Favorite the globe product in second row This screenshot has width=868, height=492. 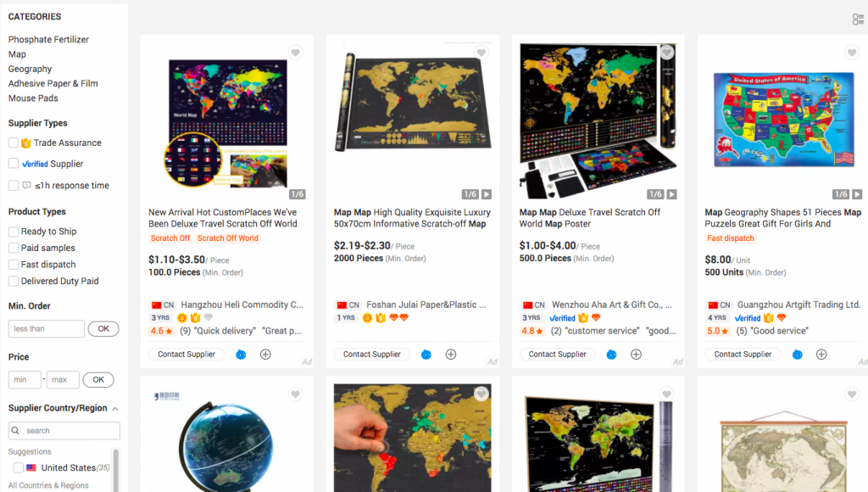(296, 394)
